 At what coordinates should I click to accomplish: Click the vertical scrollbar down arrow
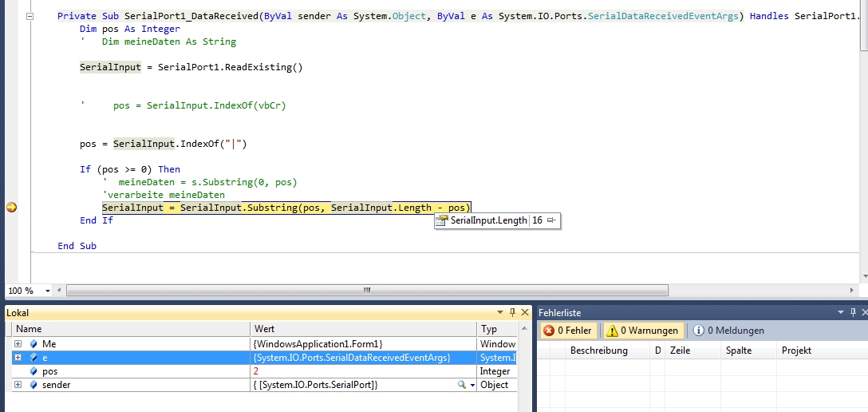[863, 276]
